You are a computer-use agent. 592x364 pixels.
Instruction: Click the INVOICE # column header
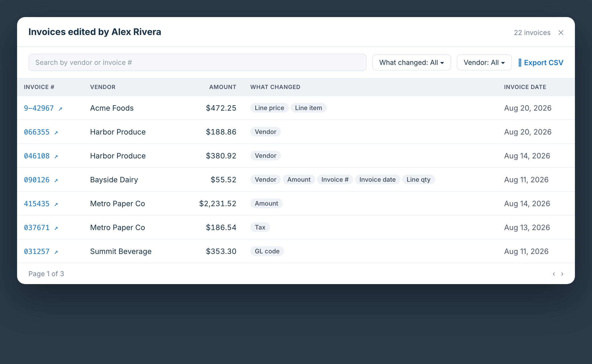39,87
